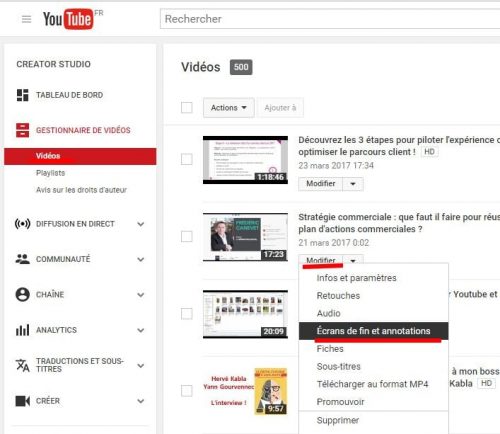Click the 500 video count badge
Viewport: 500px width, 434px height.
pyautogui.click(x=241, y=67)
